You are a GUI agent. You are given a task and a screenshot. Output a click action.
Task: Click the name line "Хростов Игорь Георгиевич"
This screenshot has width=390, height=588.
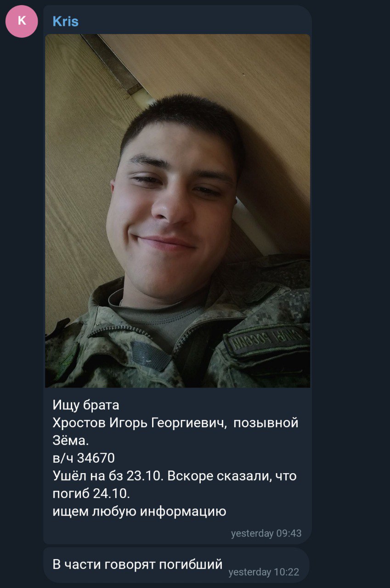pos(140,423)
